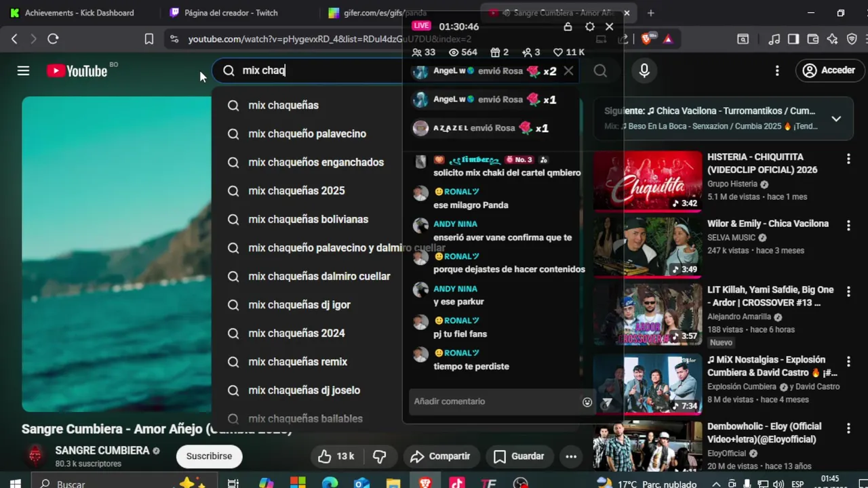Like the video with 13 k thumbs-up
The width and height of the screenshot is (868, 488).
coord(336,456)
